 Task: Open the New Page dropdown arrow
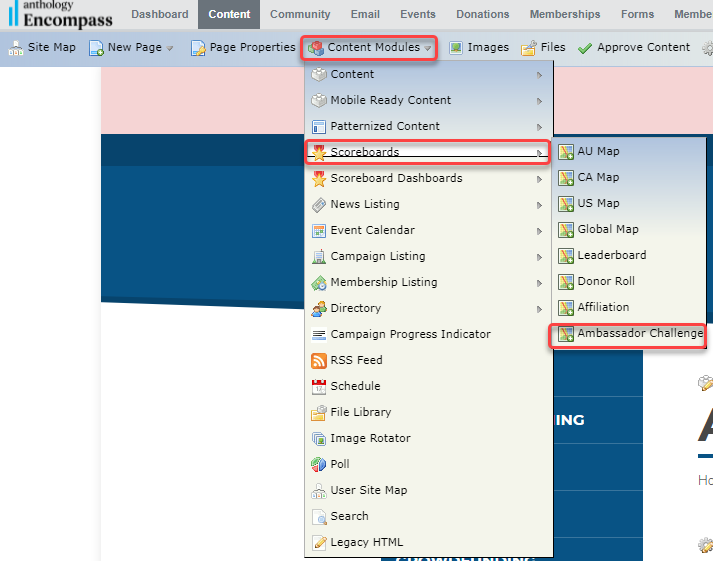[169, 48]
